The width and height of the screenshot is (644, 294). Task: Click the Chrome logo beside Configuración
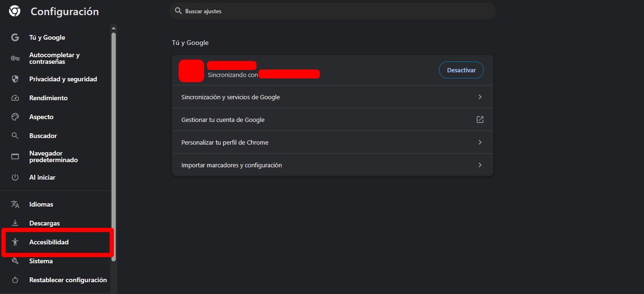pos(15,11)
